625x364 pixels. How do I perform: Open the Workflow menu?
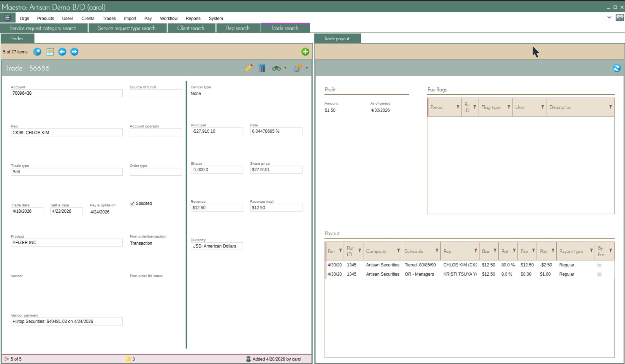tap(169, 19)
